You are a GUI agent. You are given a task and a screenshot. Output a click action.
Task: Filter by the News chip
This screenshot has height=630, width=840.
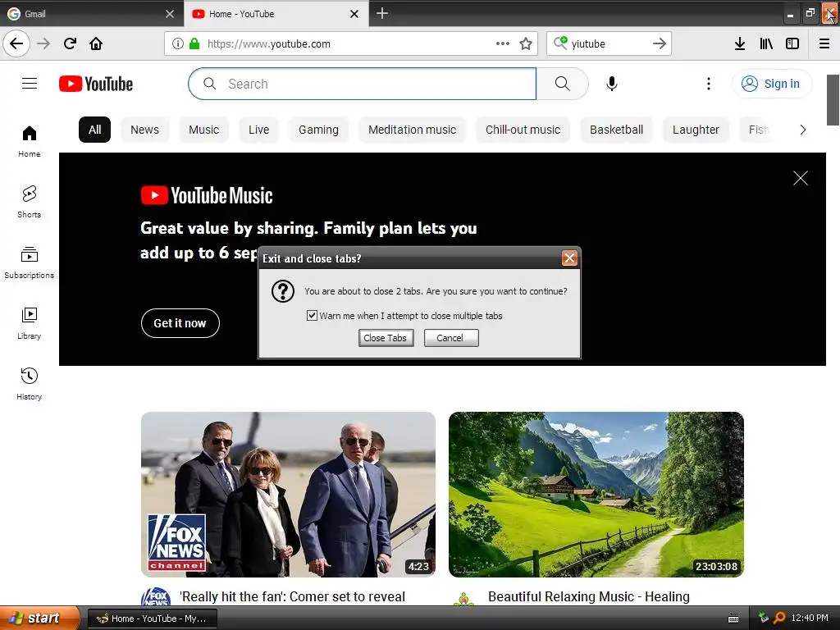coord(144,130)
